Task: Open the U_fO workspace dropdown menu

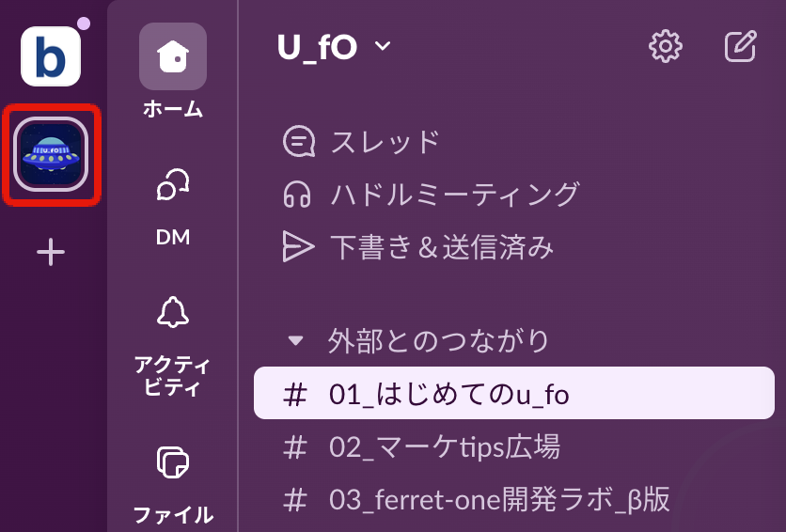Action: 335,47
